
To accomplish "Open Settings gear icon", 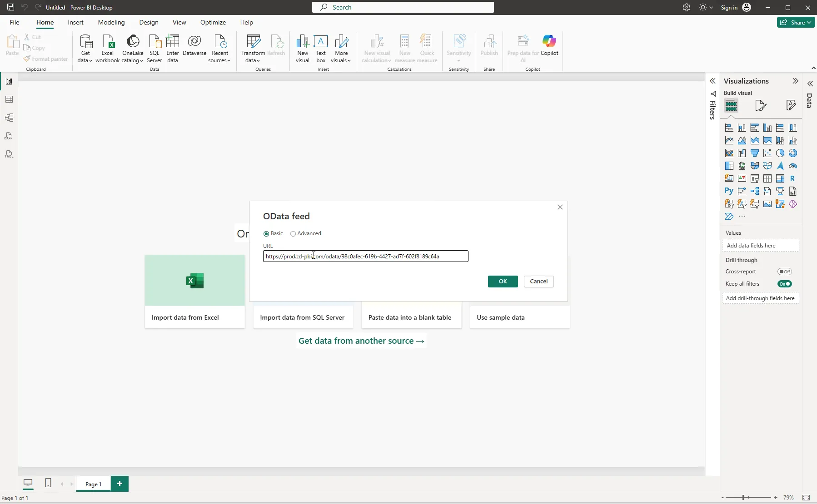I will coord(687,7).
